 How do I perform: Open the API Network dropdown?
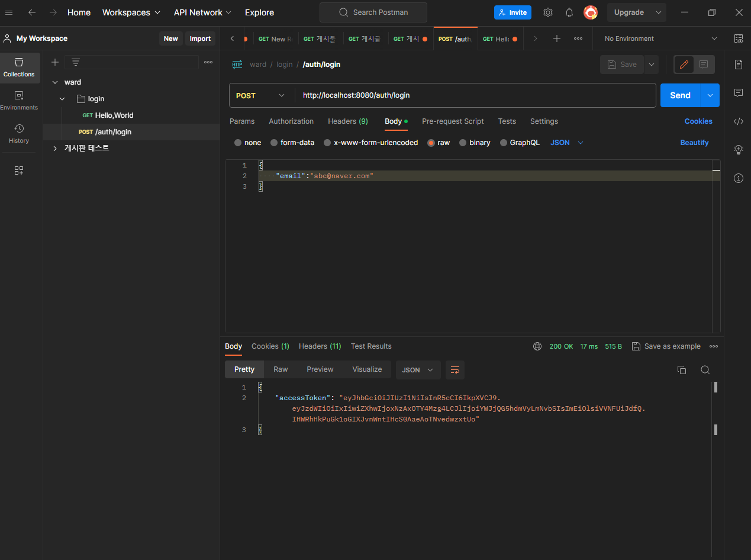202,12
